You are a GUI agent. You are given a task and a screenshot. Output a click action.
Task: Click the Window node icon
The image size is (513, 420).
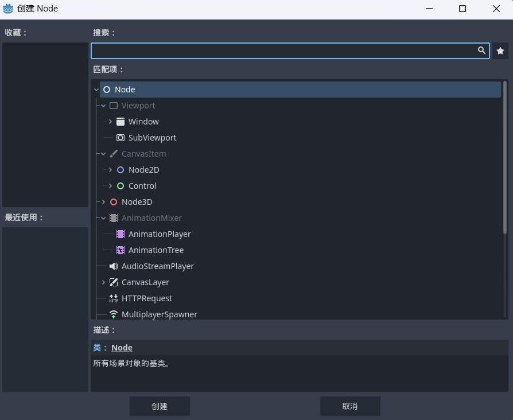pos(121,122)
